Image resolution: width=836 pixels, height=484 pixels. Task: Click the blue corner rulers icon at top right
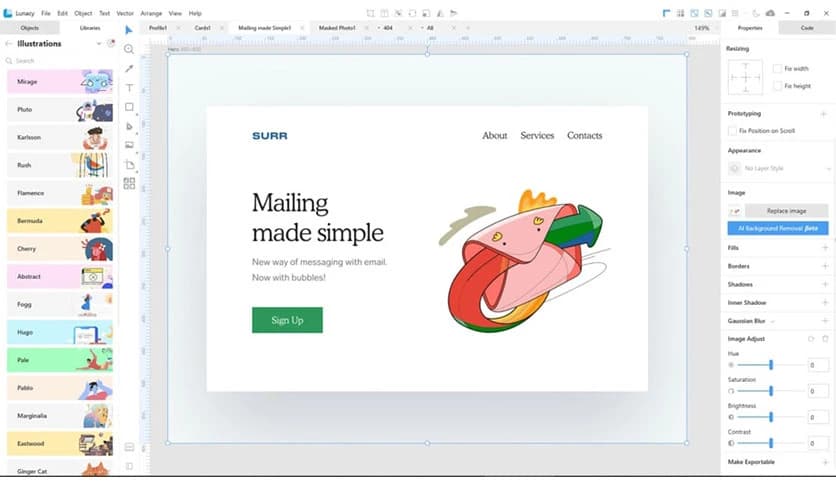click(x=666, y=13)
